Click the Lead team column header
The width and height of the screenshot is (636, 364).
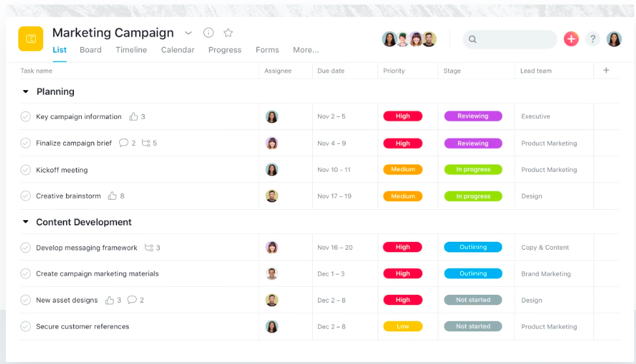coord(536,71)
